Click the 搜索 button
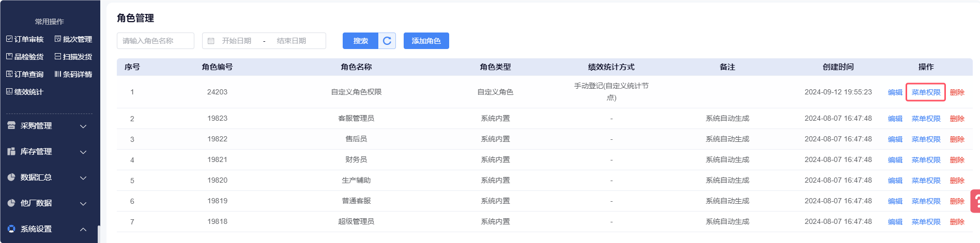Image resolution: width=980 pixels, height=243 pixels. (361, 41)
